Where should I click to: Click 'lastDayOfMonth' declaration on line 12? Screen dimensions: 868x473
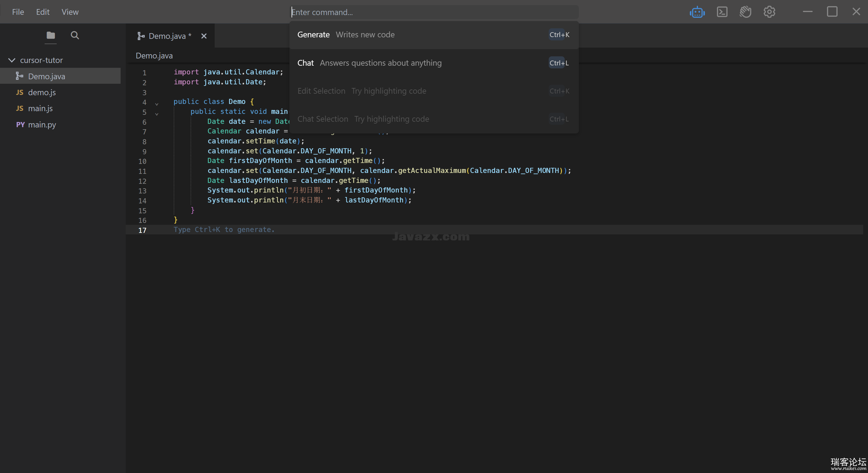point(258,180)
